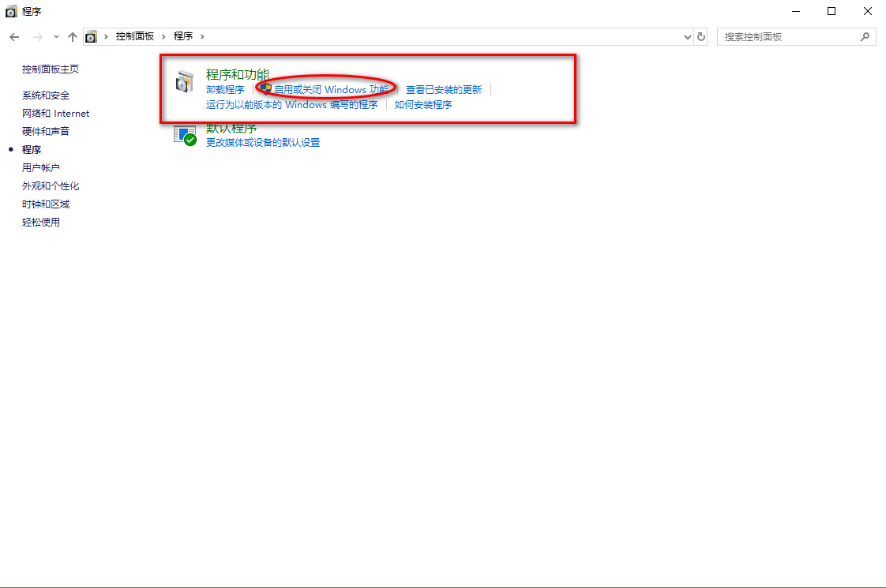Open 外观和个性化 category

(51, 185)
